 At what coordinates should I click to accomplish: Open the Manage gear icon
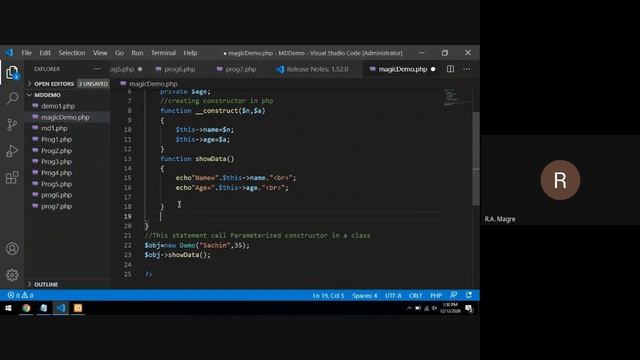coord(12,275)
